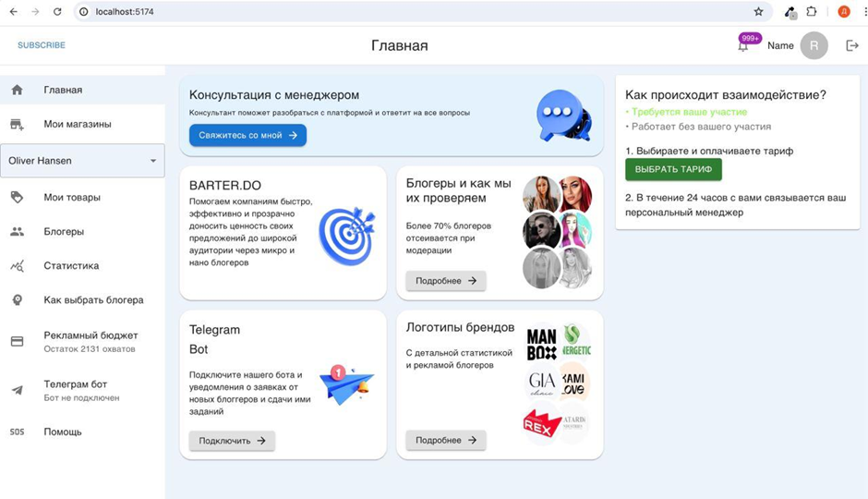This screenshot has height=499, width=868.
Task: Click the Свяжитесь со мной button
Action: pyautogui.click(x=247, y=135)
